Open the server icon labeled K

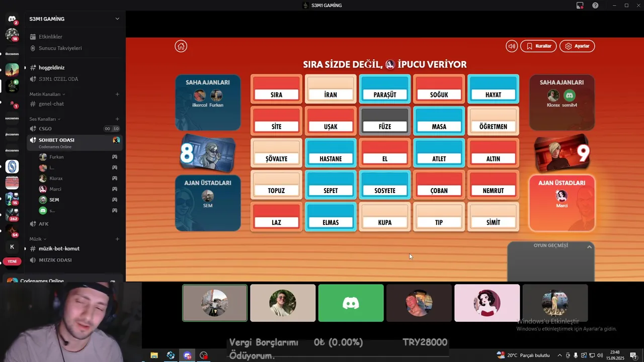pos(12,247)
